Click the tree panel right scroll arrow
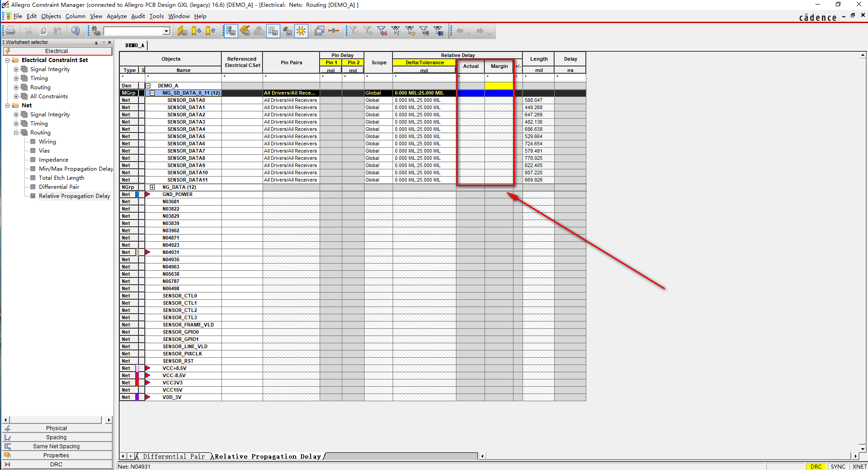This screenshot has height=470, width=868. click(x=109, y=420)
